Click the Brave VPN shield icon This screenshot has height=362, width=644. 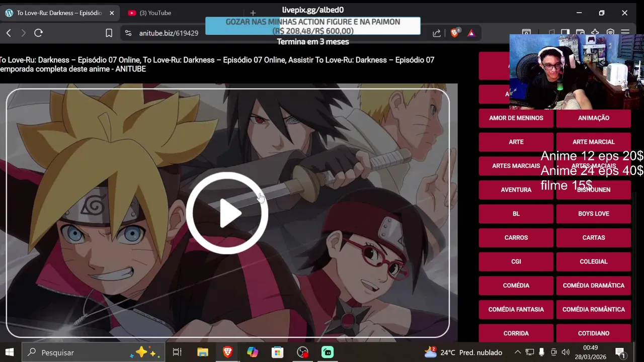(x=610, y=33)
